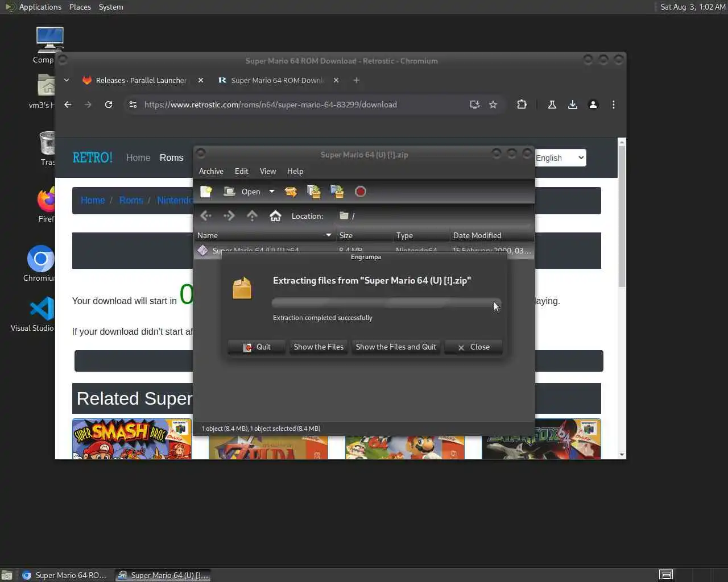
Task: Click the Chromium page vertical scrollbar
Action: [x=622, y=216]
